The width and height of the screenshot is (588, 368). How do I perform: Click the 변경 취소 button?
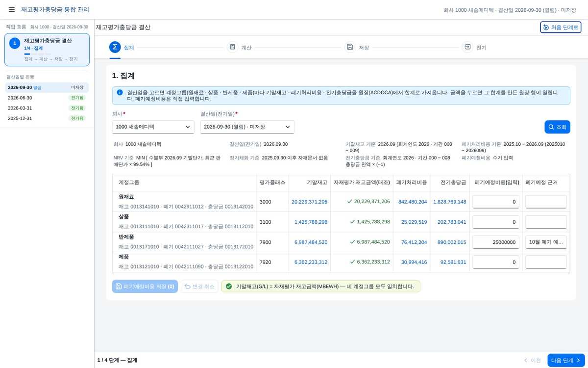click(x=199, y=286)
